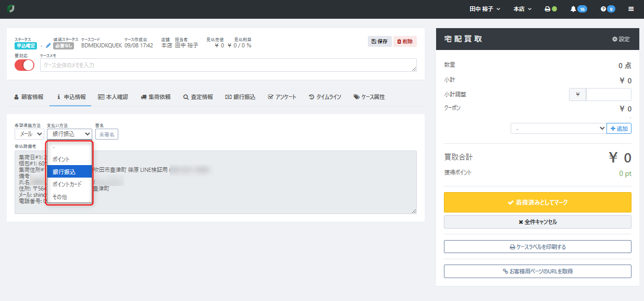644x301 pixels.
Task: Switch to アンケート tab
Action: pyautogui.click(x=282, y=97)
